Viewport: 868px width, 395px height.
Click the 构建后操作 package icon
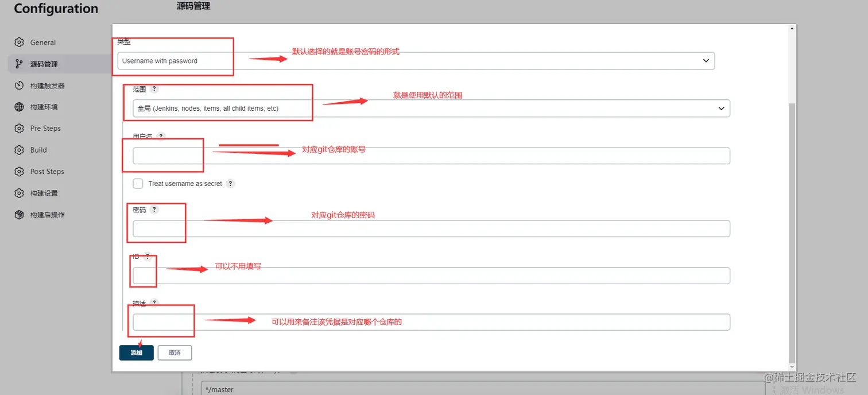[x=20, y=215]
